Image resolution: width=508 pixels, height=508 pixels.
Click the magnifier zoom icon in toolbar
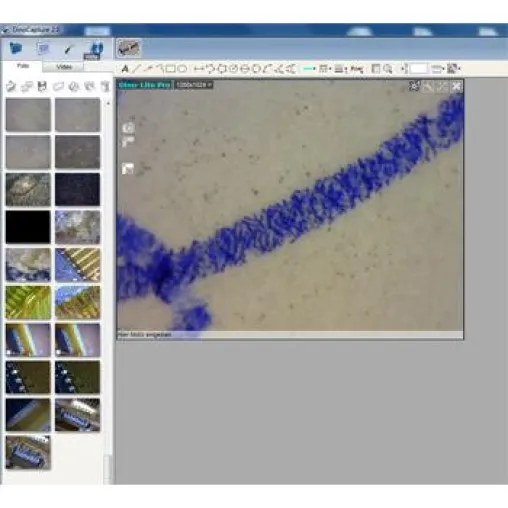coord(388,69)
